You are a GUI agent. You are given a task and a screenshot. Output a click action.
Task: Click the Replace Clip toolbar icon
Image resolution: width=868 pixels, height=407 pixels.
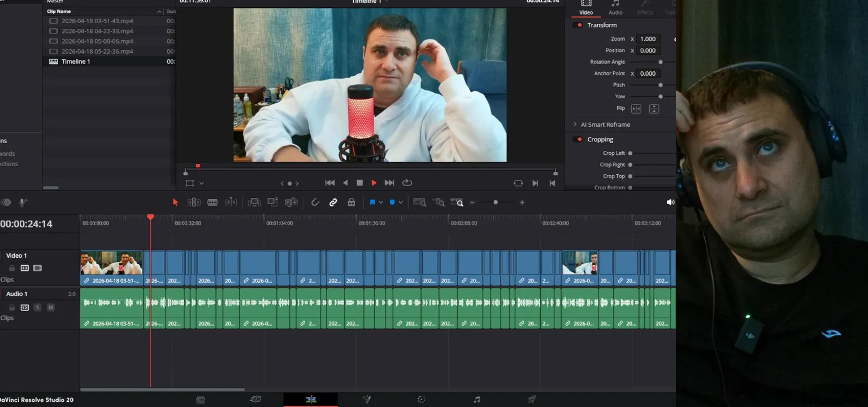pyautogui.click(x=291, y=202)
